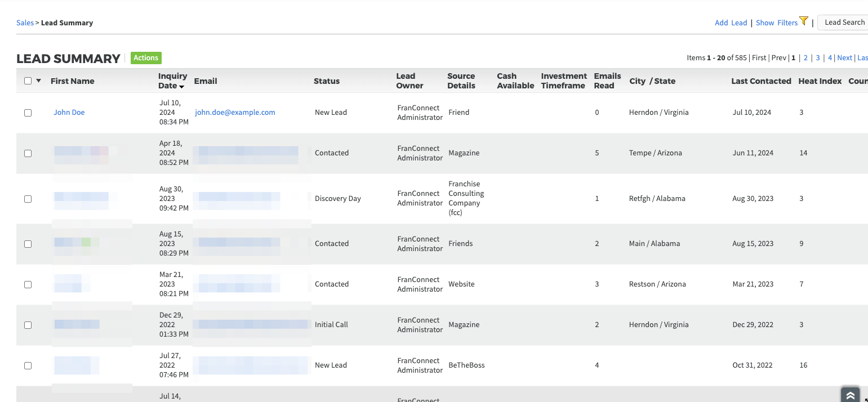The height and width of the screenshot is (402, 868).
Task: Click the yellow filter funnel icon
Action: [804, 21]
